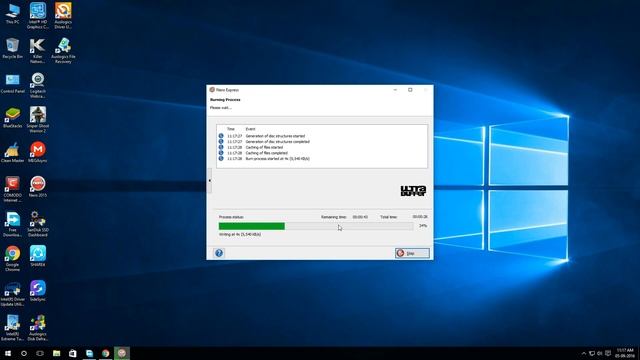The image size is (640, 360).
Task: Click the Event column header in event log
Action: 250,129
